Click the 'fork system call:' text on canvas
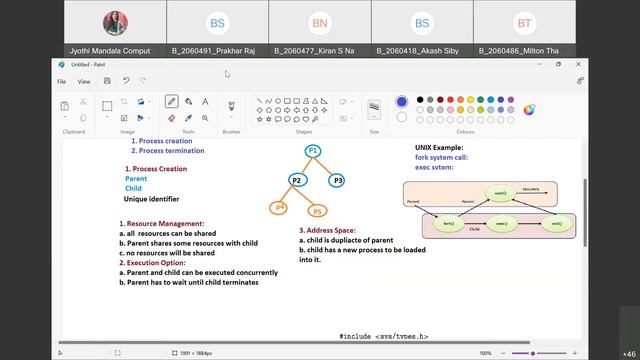Viewport: 640px width, 360px height. point(441,157)
